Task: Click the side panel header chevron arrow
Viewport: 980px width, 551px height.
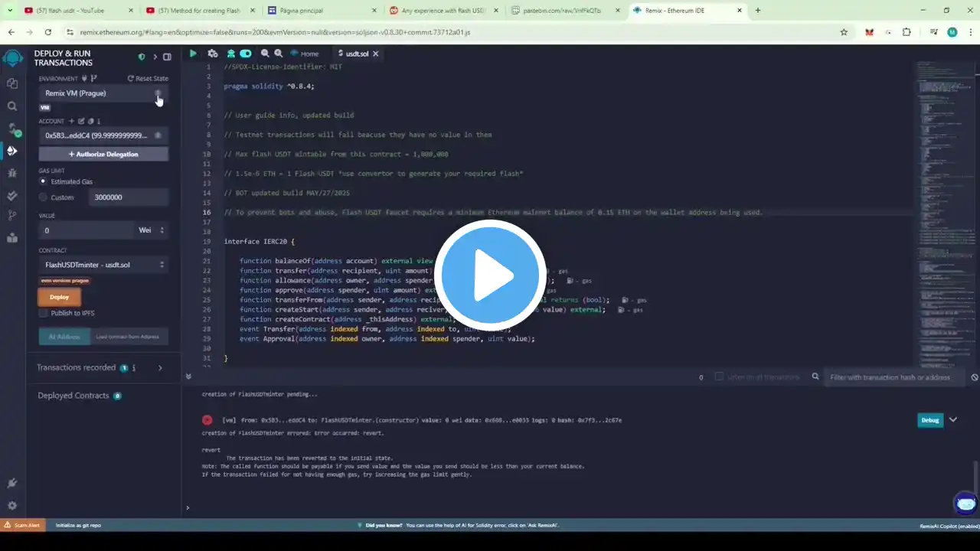Action: pyautogui.click(x=155, y=57)
